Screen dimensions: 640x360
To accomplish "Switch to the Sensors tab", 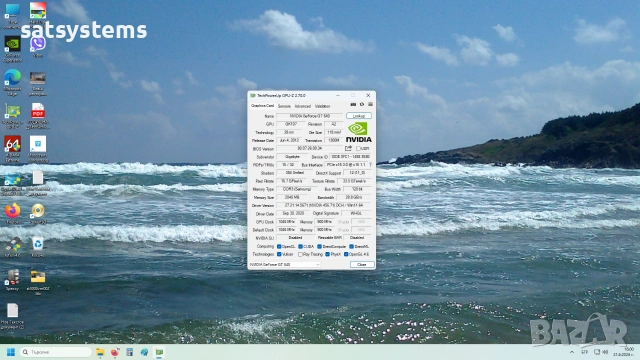I will point(284,106).
